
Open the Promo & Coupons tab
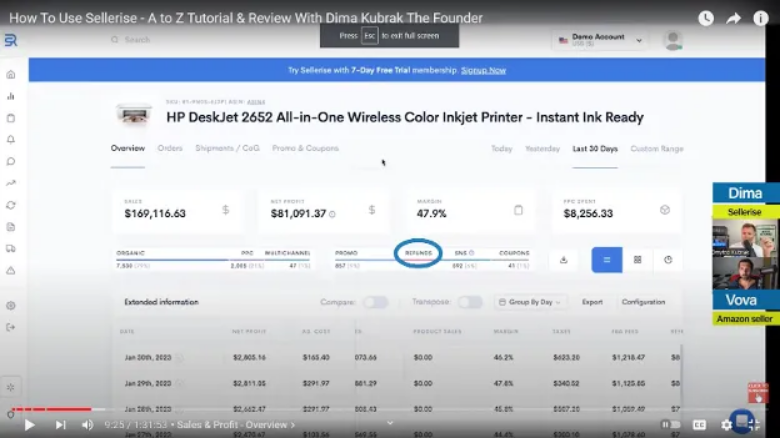tap(305, 148)
